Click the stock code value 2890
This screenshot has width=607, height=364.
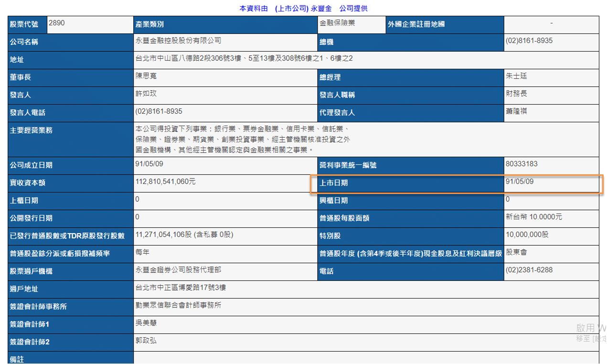56,23
